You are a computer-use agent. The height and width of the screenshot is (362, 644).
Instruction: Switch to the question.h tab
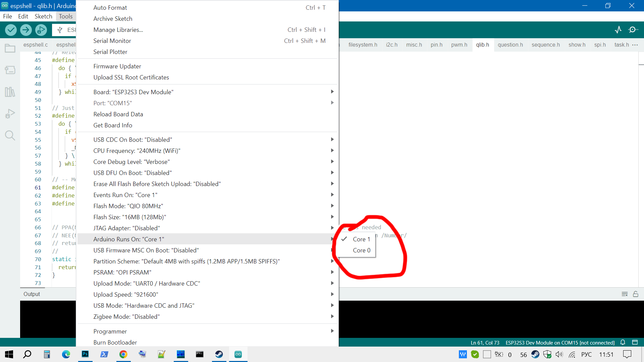[510, 45]
